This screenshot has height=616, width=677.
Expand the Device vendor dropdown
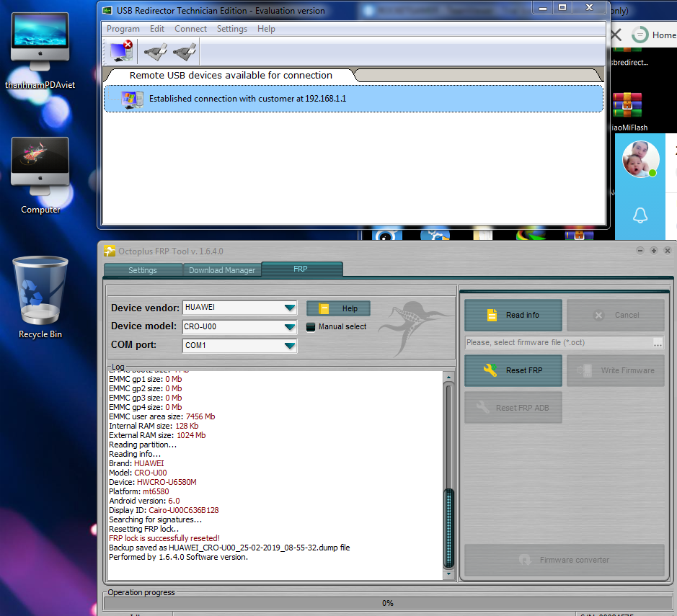[x=290, y=308]
